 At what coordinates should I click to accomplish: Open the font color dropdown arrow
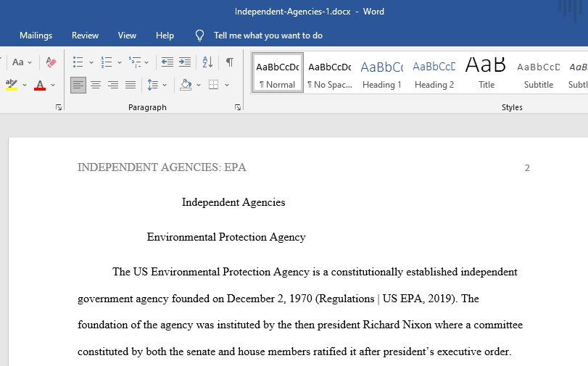53,85
